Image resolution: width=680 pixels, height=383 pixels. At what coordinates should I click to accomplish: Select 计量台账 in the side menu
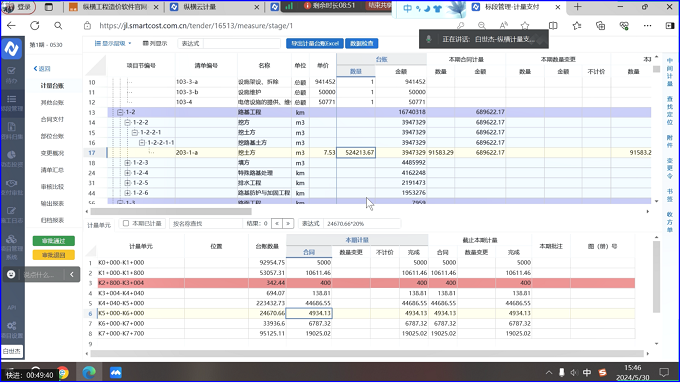tap(52, 85)
